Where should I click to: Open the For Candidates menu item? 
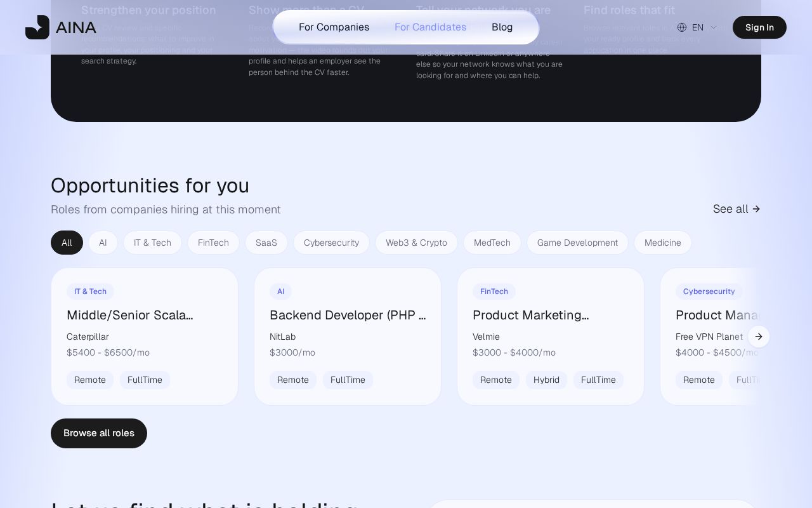430,27
